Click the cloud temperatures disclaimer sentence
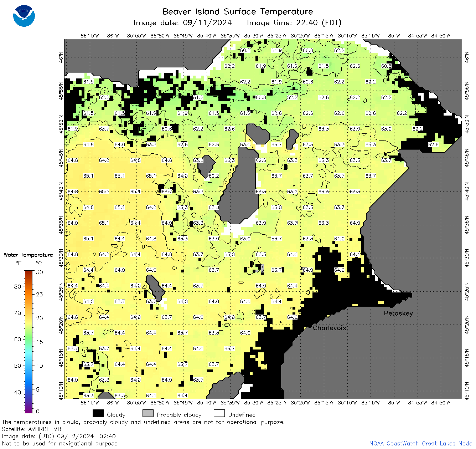The width and height of the screenshot is (476, 449). (143, 422)
